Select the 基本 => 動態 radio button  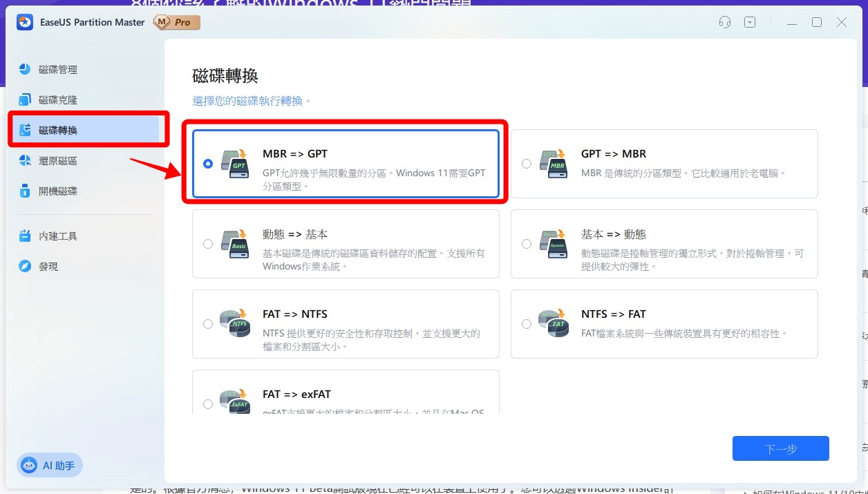point(527,244)
